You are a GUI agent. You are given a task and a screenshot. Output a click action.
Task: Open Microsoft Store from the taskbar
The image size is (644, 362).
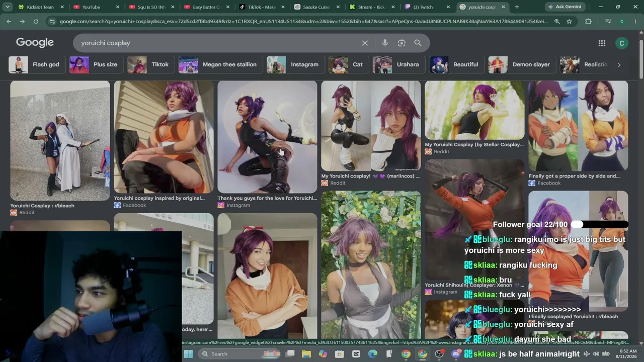coord(339,354)
